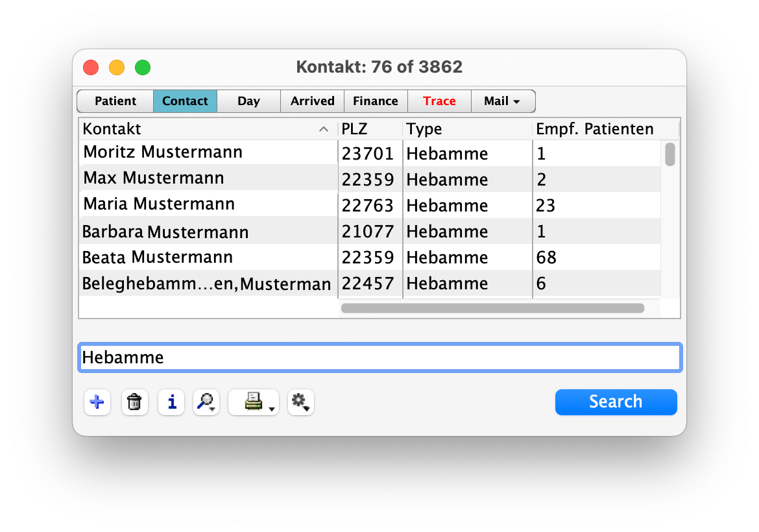Image resolution: width=759 pixels, height=532 pixels.
Task: Click the blue plus add contact icon
Action: coord(97,402)
